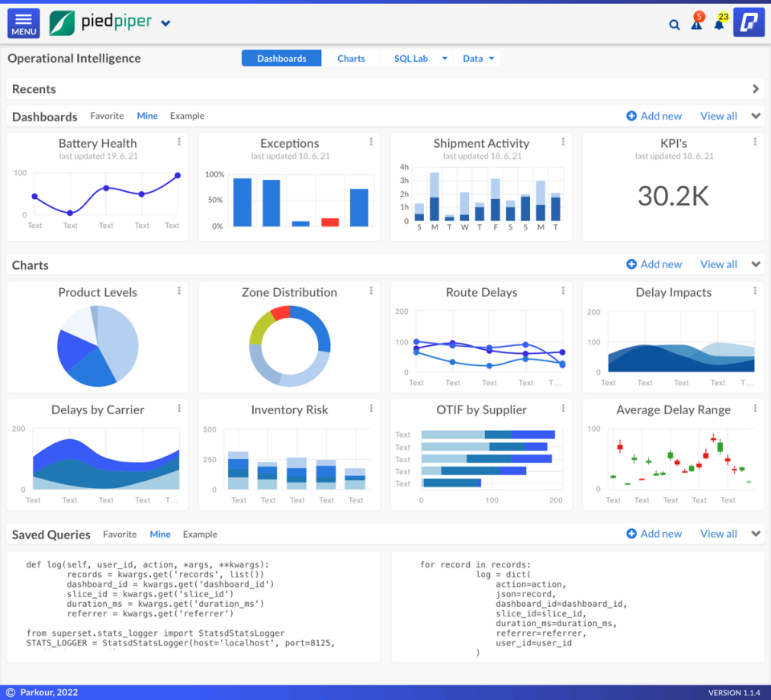
Task: Switch to the Charts tab
Action: [x=351, y=59]
